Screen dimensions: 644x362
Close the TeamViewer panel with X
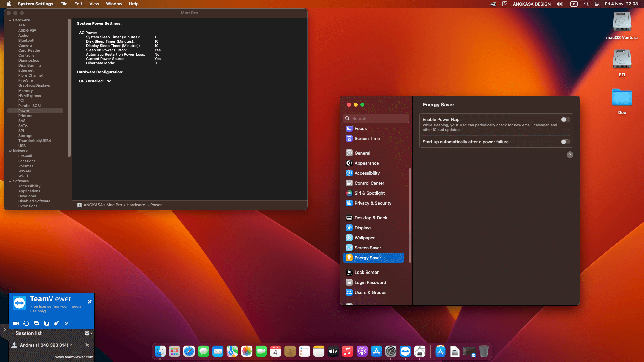click(90, 302)
